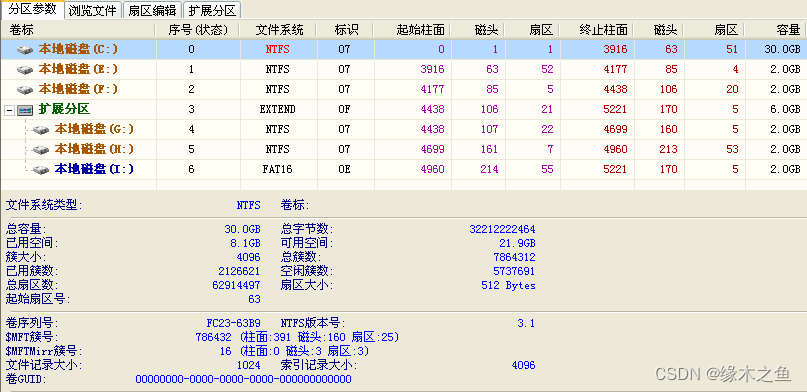Click the free space value 21.9GB
The image size is (807, 392).
(517, 243)
